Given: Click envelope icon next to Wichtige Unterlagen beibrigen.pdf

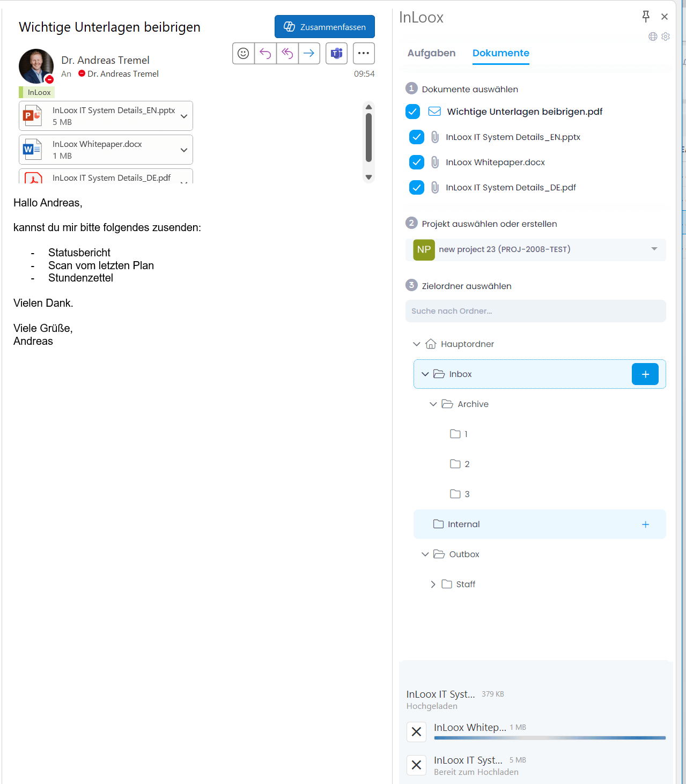Looking at the screenshot, I should [x=434, y=112].
